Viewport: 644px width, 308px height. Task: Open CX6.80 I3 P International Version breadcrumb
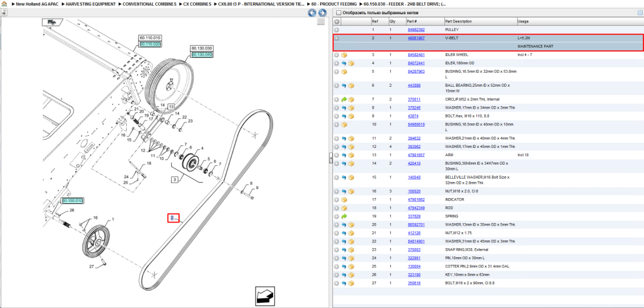click(261, 4)
